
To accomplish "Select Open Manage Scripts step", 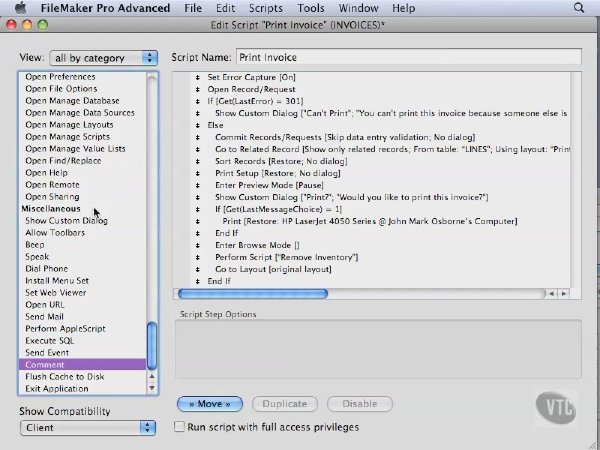I will pyautogui.click(x=82, y=137).
